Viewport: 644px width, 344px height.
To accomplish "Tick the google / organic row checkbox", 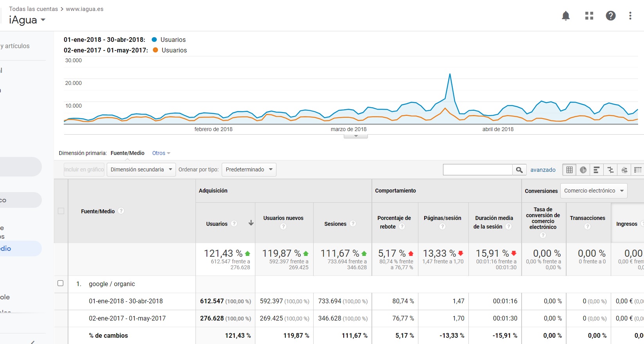I will point(61,283).
